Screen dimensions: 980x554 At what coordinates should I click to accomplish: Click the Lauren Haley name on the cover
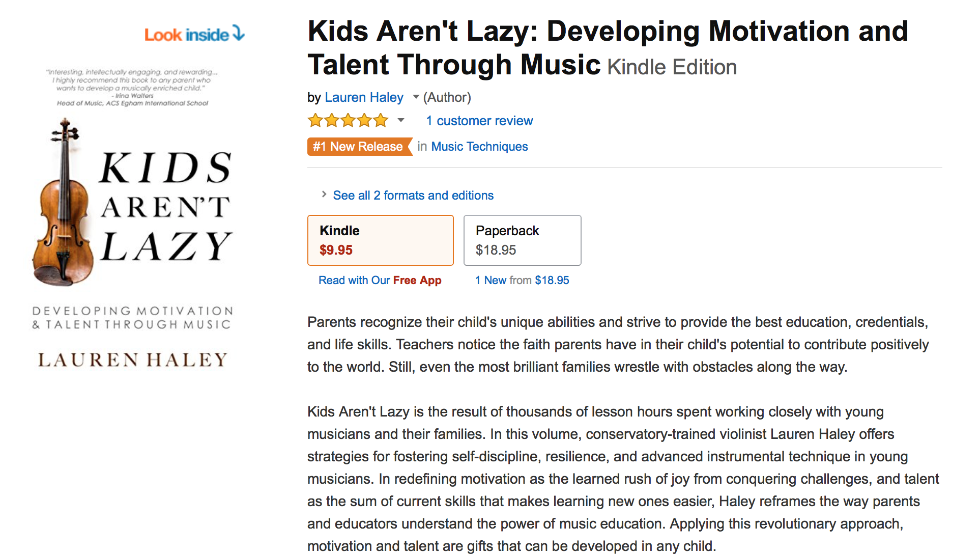tap(133, 360)
